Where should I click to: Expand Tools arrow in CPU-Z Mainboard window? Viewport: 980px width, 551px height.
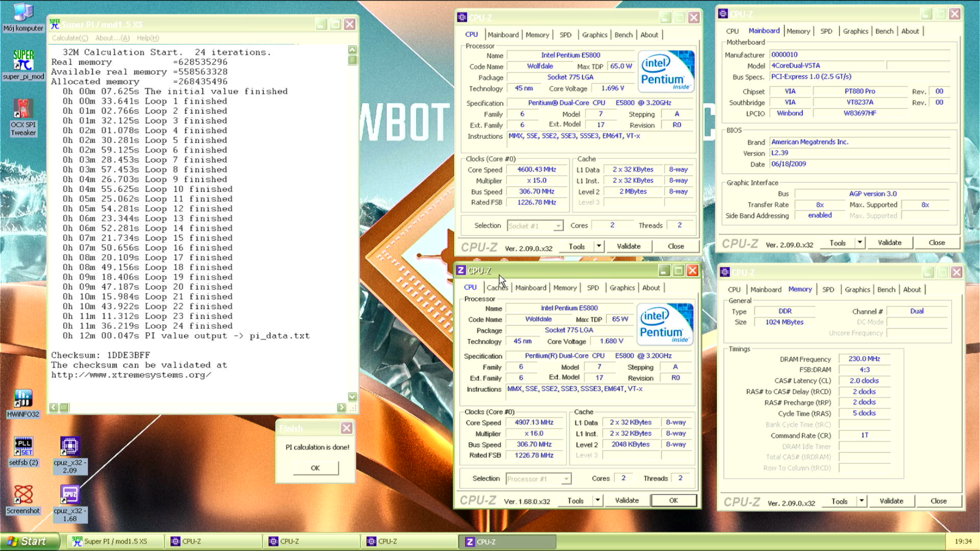[x=860, y=243]
